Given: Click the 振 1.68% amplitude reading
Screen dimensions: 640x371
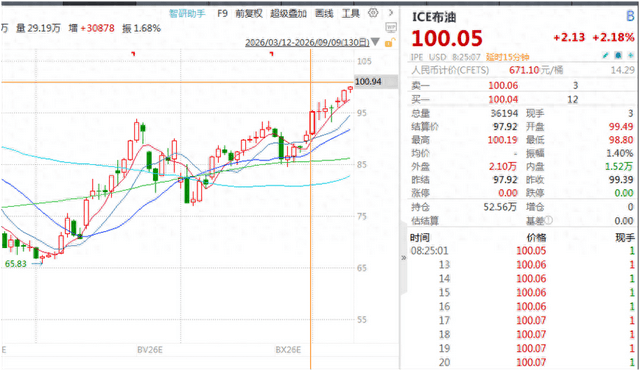Looking at the screenshot, I should [x=141, y=28].
